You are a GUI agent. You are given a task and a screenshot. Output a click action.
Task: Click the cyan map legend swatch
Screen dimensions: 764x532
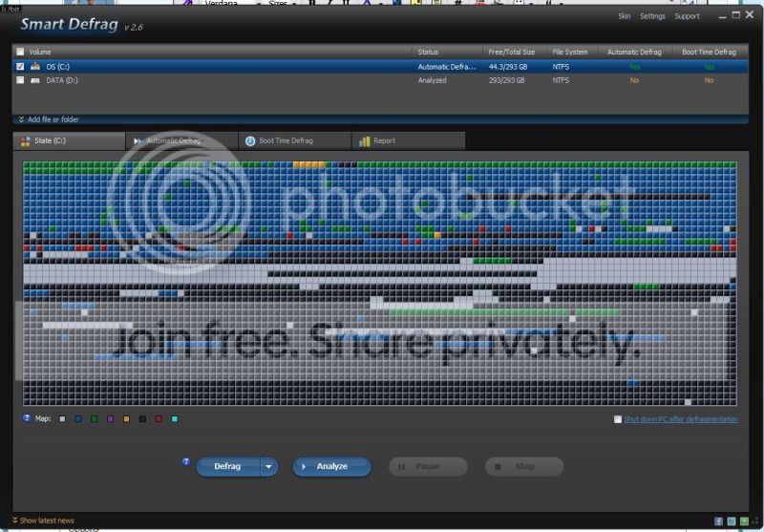pos(175,418)
